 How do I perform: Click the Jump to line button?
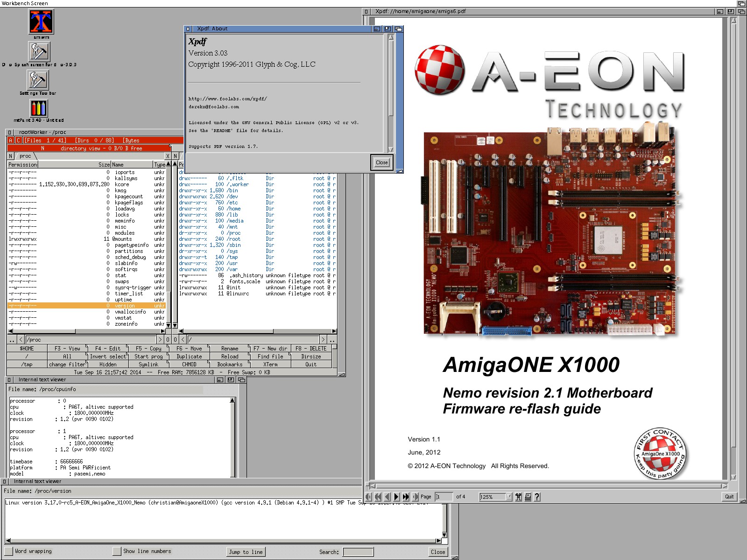tap(246, 552)
